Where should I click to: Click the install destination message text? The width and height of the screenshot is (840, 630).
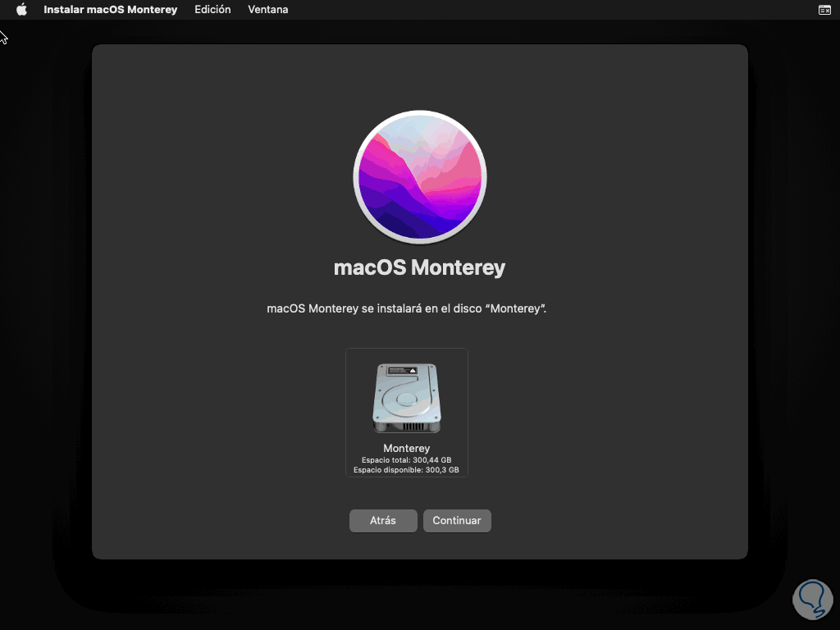407,308
